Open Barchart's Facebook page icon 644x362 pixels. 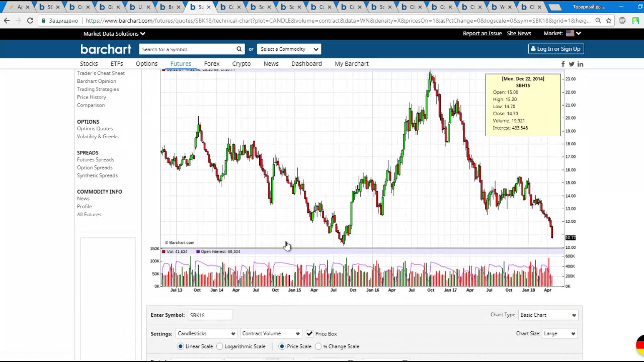pyautogui.click(x=563, y=64)
